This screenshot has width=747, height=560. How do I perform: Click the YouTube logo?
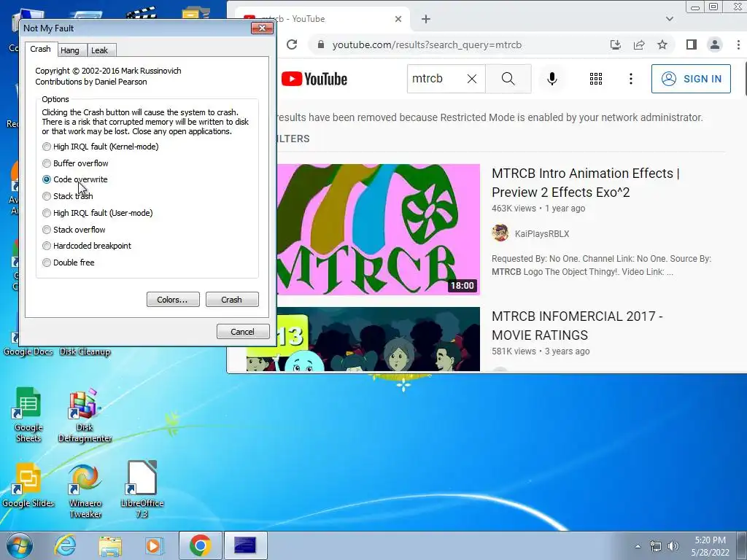click(314, 79)
